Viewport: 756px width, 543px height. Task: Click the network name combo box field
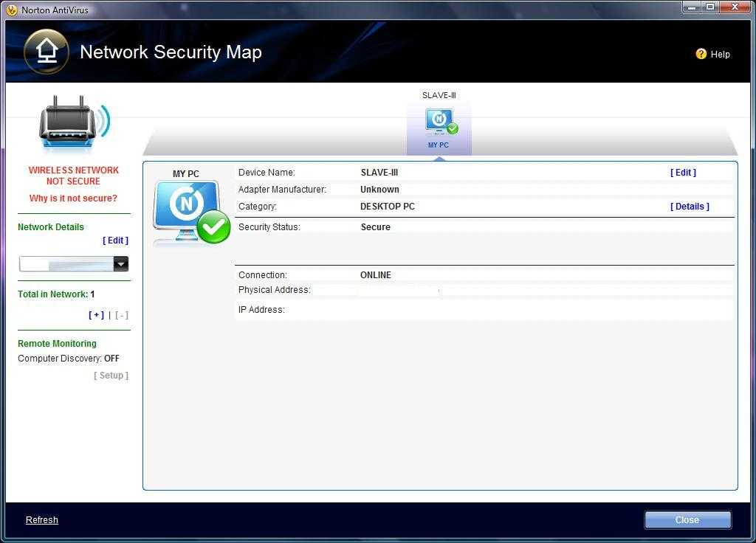74,263
